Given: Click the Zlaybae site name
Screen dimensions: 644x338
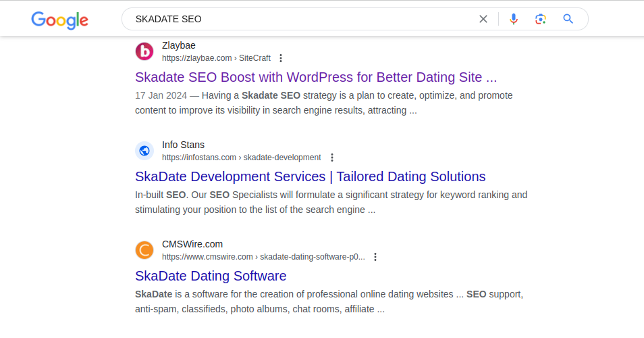Looking at the screenshot, I should click(x=179, y=45).
